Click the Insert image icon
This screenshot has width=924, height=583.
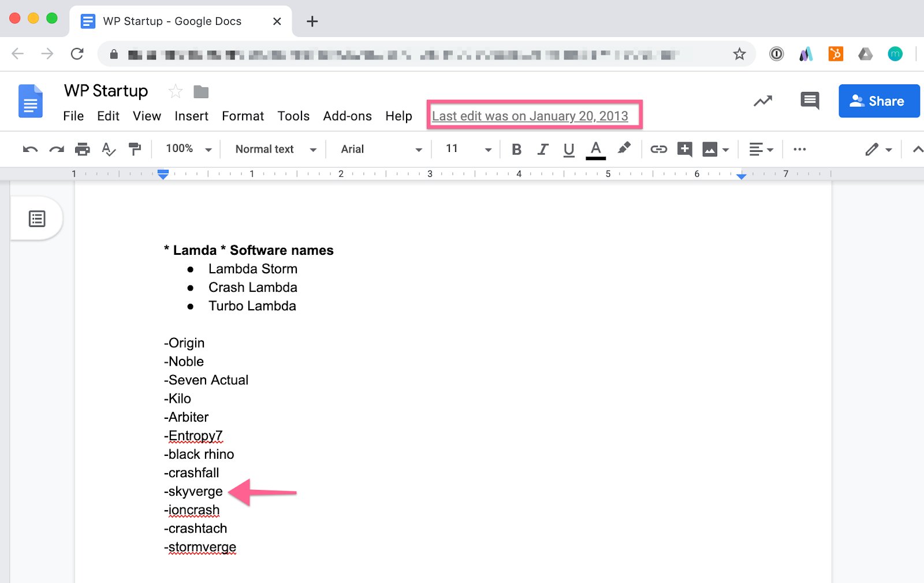pos(710,150)
